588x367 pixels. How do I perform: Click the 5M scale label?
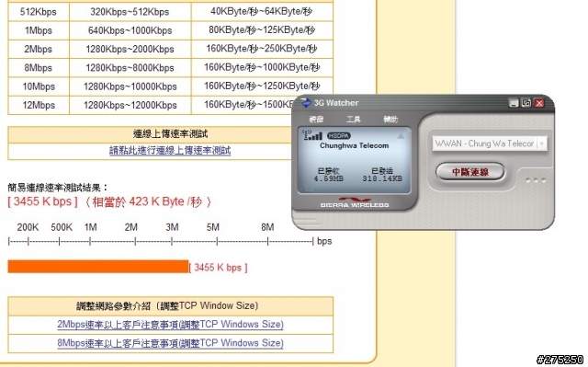tap(212, 227)
